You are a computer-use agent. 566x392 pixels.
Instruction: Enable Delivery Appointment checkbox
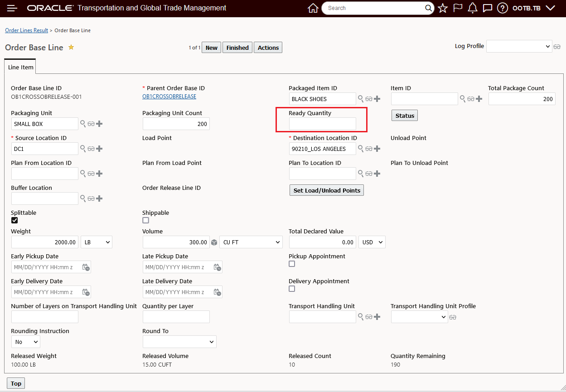click(x=292, y=289)
